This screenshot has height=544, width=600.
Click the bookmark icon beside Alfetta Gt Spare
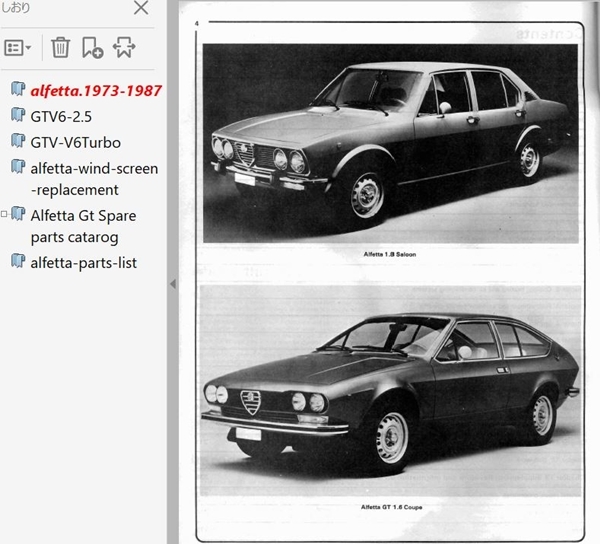(x=18, y=213)
